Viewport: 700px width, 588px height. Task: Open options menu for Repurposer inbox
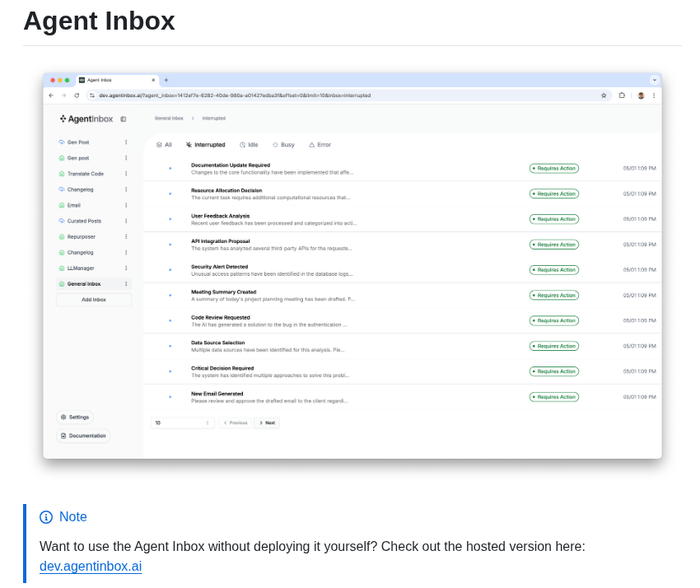[126, 236]
